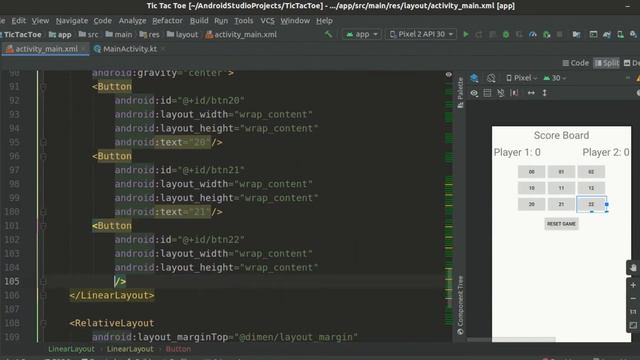The width and height of the screenshot is (640, 360).
Task: Click the preview horizontal scrollbar
Action: coord(511,339)
